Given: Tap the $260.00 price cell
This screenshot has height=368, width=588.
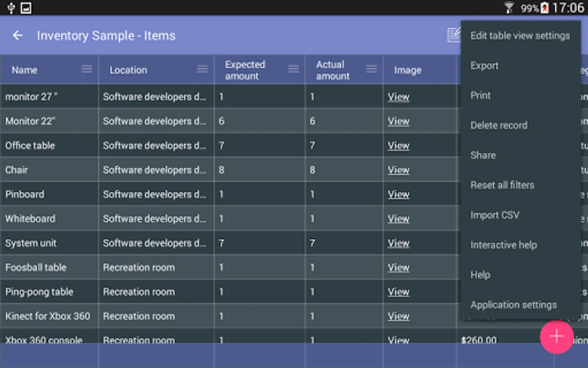Looking at the screenshot, I should click(x=479, y=340).
